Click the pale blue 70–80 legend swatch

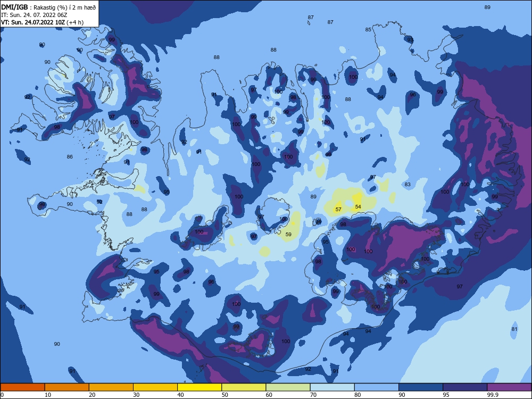332,387
